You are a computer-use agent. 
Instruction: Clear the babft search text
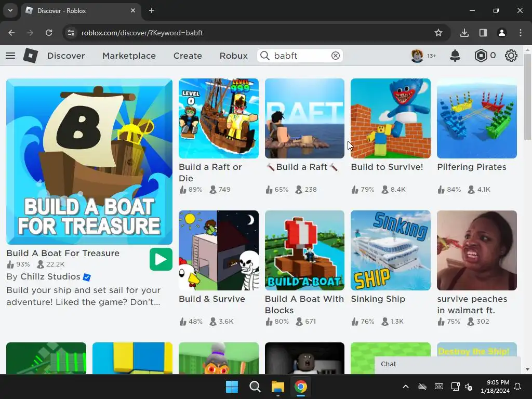[335, 56]
